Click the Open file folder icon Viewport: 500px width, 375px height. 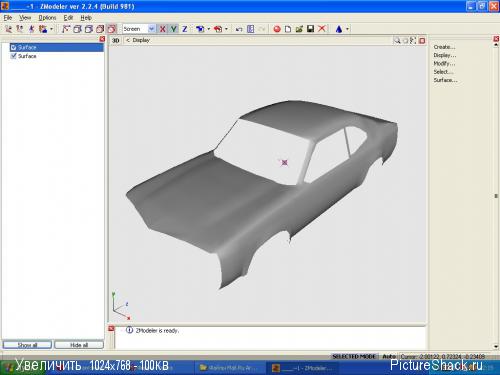pos(299,29)
